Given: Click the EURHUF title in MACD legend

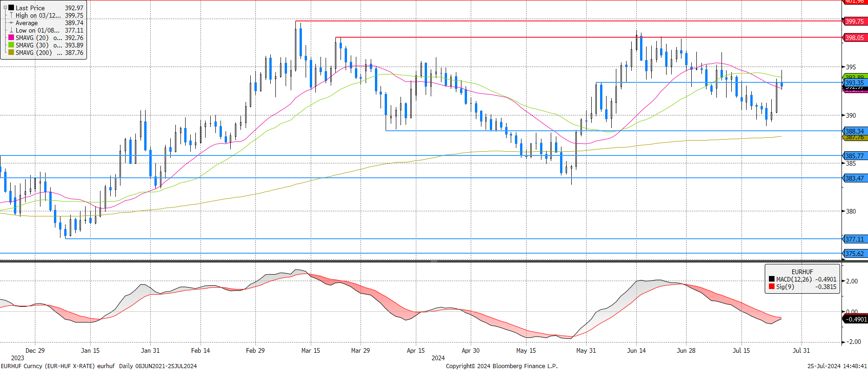Looking at the screenshot, I should point(802,272).
